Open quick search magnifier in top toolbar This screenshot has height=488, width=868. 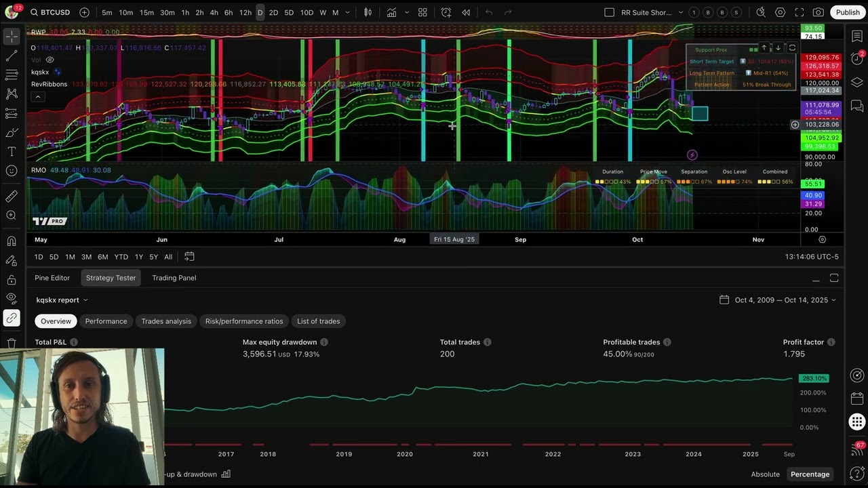(x=761, y=12)
